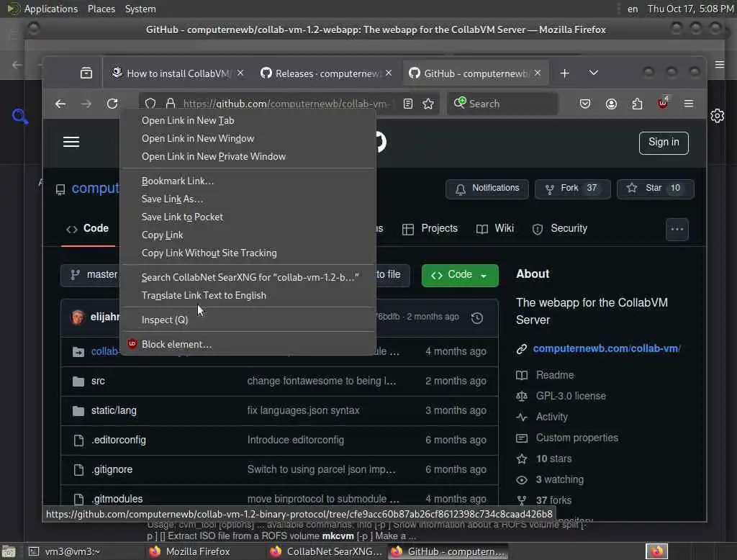Expand the master branch selector

tap(90, 275)
